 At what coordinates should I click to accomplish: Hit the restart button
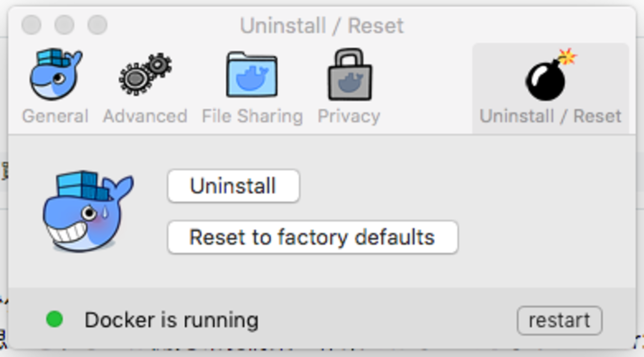click(559, 320)
